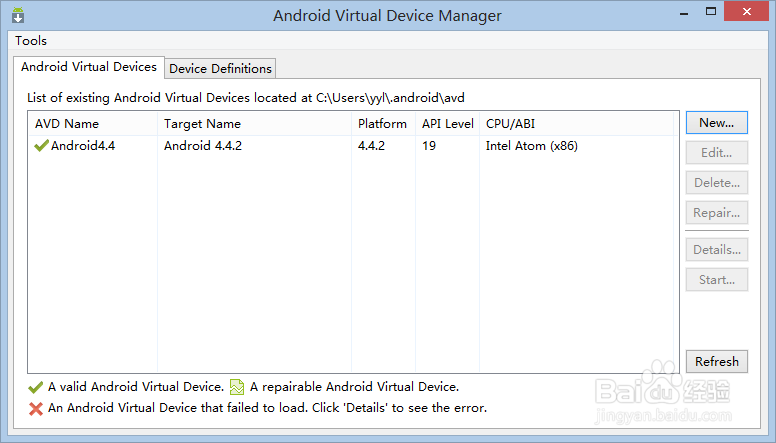This screenshot has width=776, height=443.
Task: Click the Refresh button
Action: [716, 362]
